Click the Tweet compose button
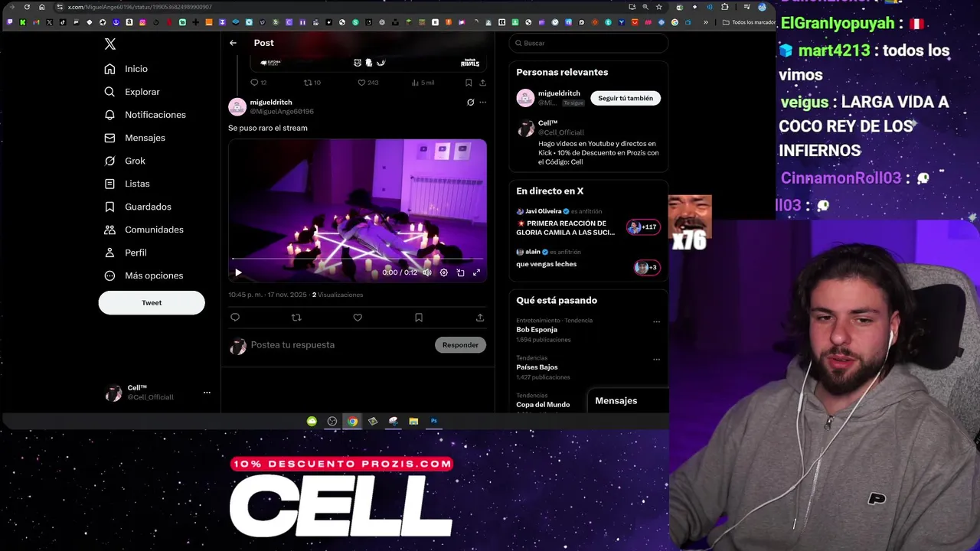The height and width of the screenshot is (551, 980). click(152, 302)
